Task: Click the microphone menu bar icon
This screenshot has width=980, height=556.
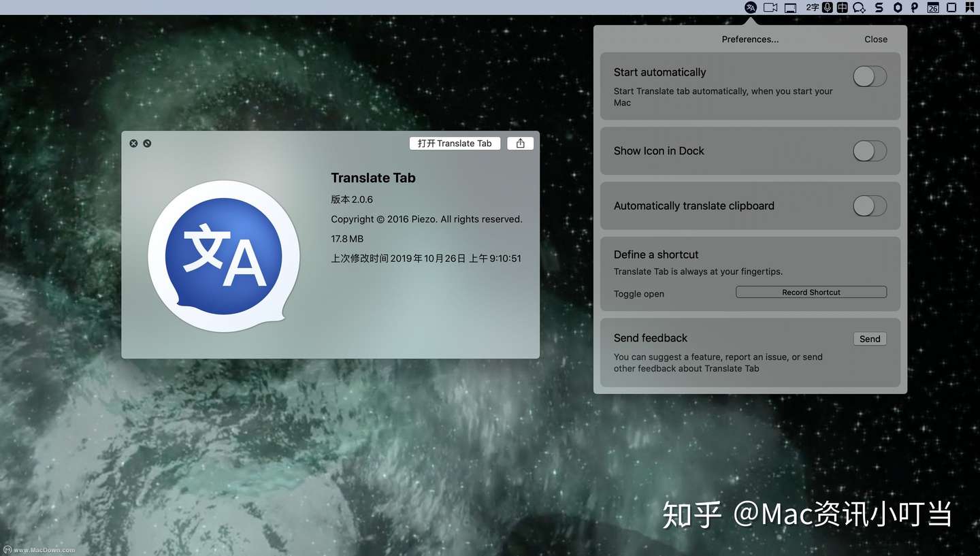Action: 828,7
